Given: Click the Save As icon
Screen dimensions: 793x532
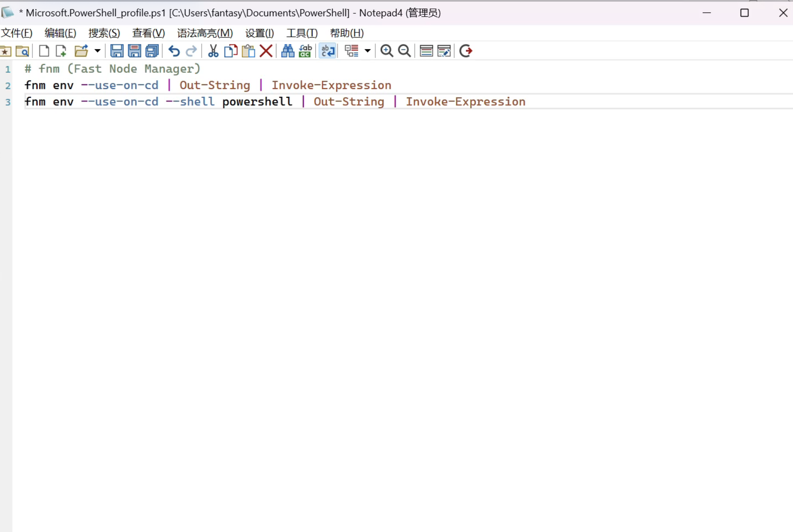Looking at the screenshot, I should coord(134,51).
